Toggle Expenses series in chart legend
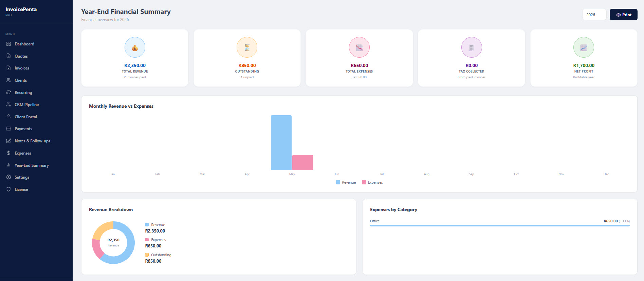 point(372,182)
